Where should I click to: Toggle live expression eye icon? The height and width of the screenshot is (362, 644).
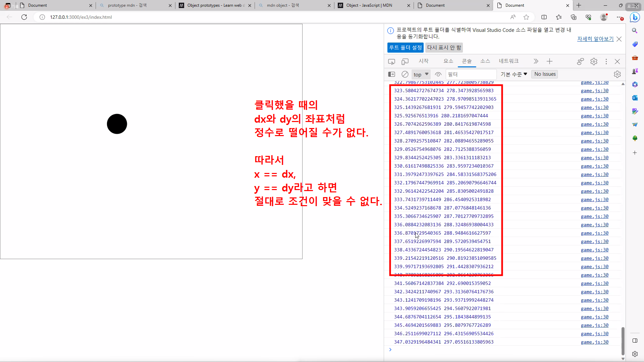coord(438,74)
